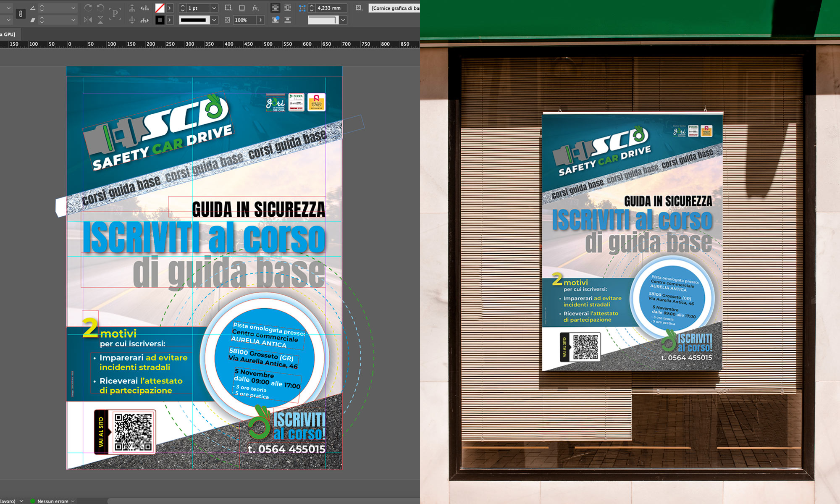Click the 5 Novembre text in circle
The height and width of the screenshot is (504, 840).
click(x=254, y=373)
